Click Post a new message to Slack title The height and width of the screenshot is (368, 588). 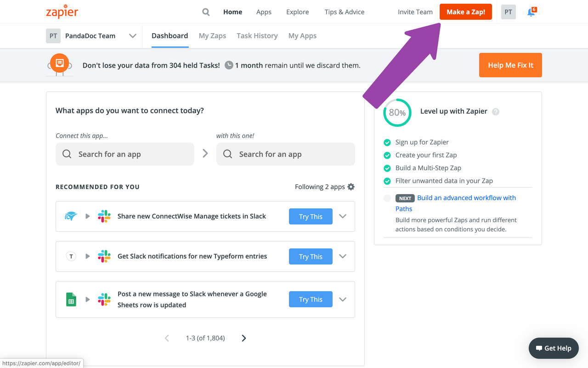[192, 299]
